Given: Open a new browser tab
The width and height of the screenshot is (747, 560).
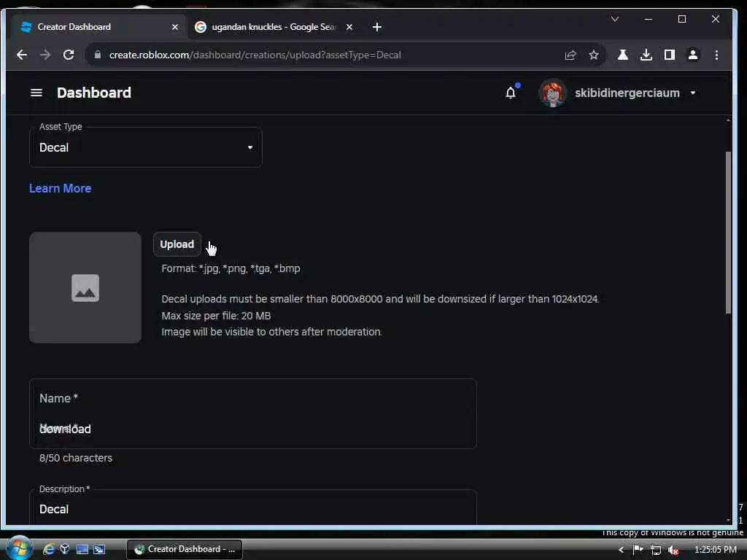Looking at the screenshot, I should (x=377, y=27).
